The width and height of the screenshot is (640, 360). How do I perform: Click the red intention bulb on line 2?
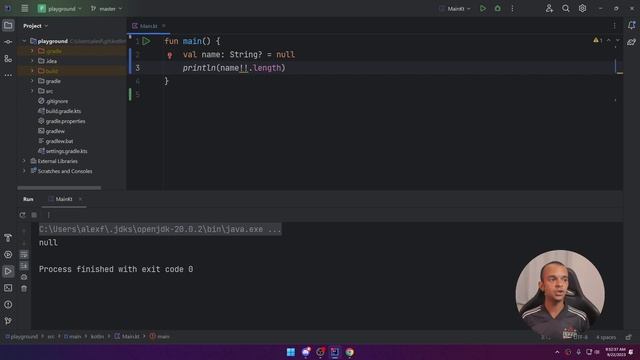pos(170,55)
